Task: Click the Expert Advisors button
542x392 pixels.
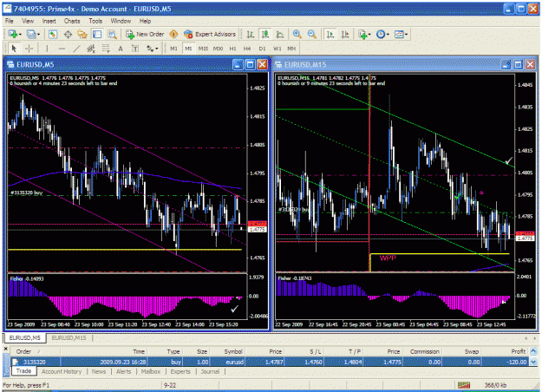Action: pos(210,34)
